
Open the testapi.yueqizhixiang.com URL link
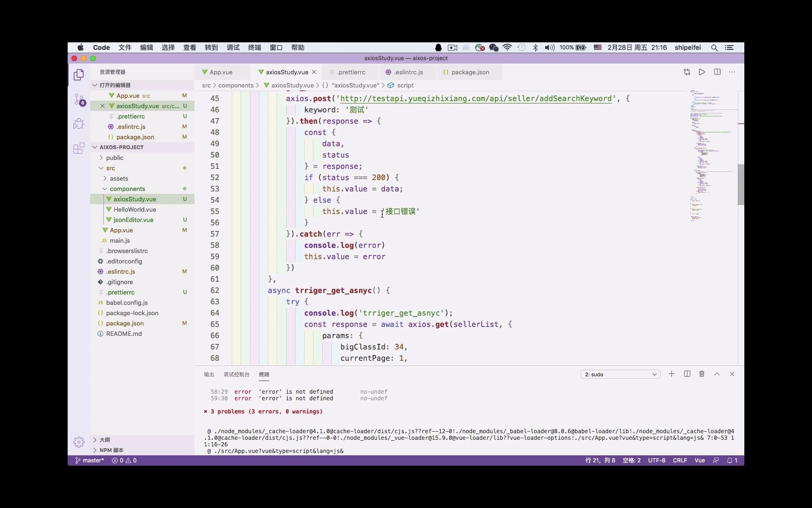pos(476,98)
